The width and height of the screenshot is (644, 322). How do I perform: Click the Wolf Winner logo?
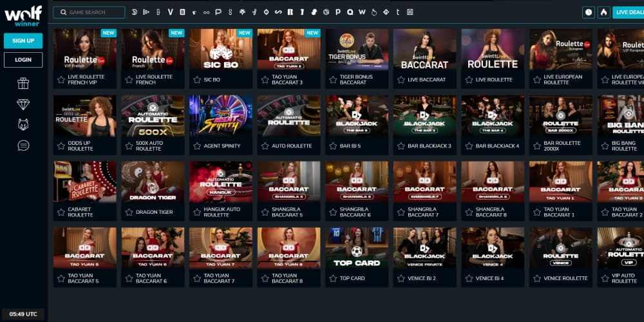(x=23, y=15)
